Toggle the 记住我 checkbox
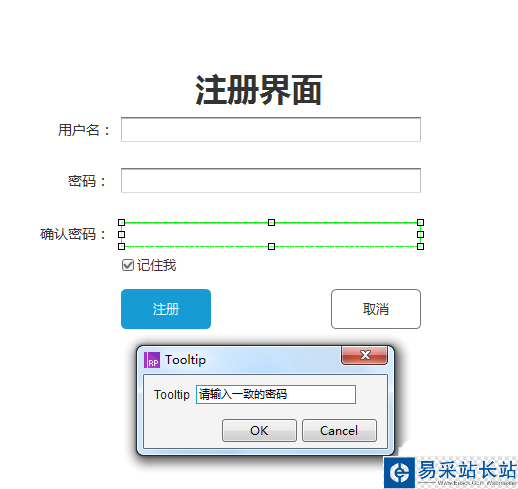Viewport: 518px width, 489px height. [128, 265]
